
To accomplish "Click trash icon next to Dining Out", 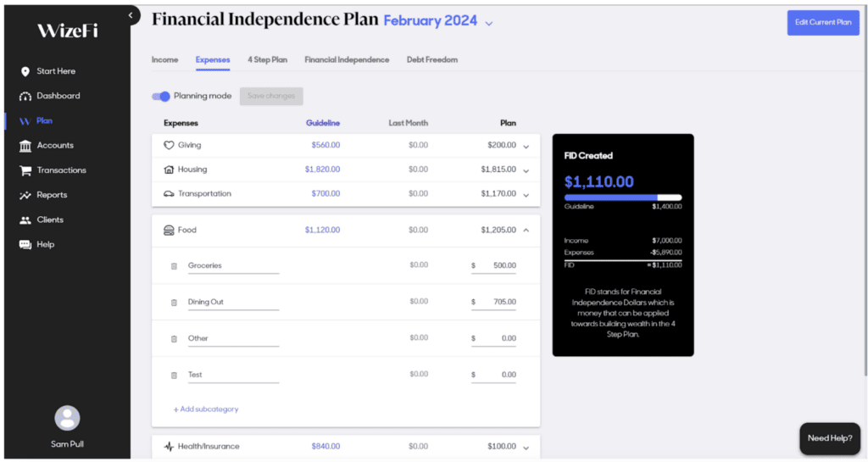I will coord(174,303).
